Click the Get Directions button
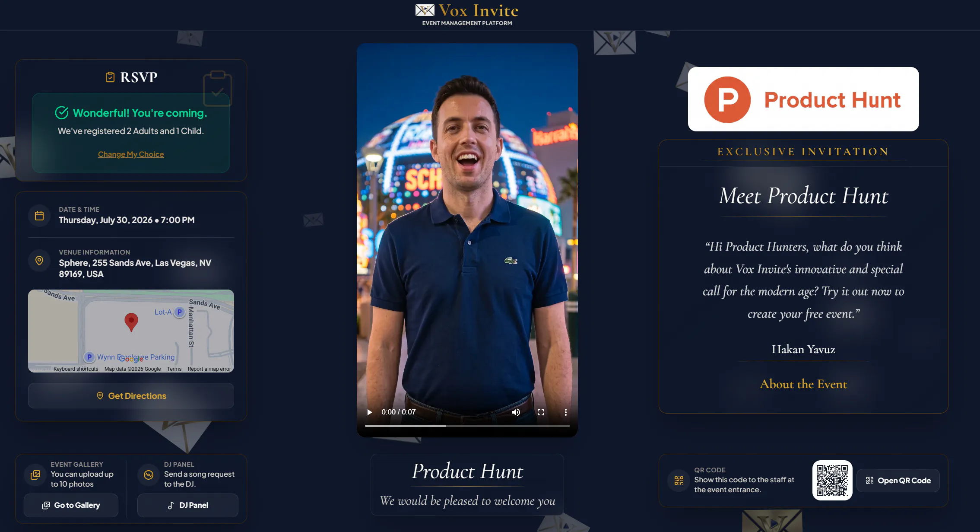Screen dimensions: 980x532 click(131, 396)
